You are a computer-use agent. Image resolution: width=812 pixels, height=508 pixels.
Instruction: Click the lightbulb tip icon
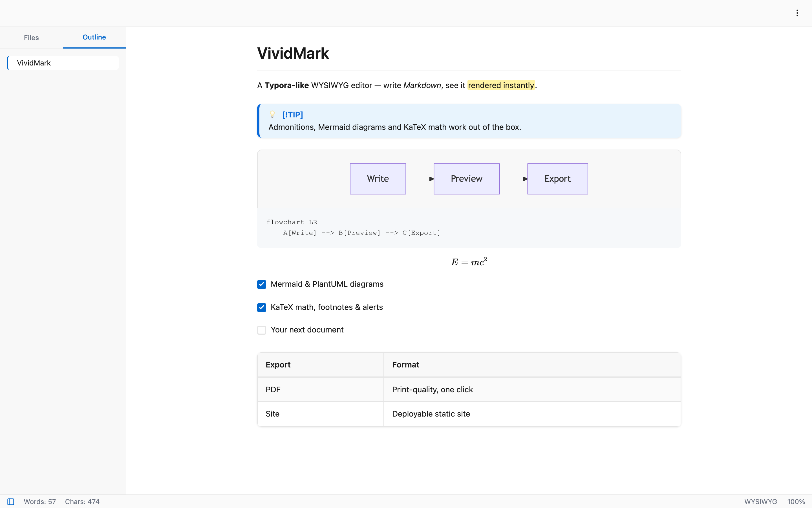[272, 115]
